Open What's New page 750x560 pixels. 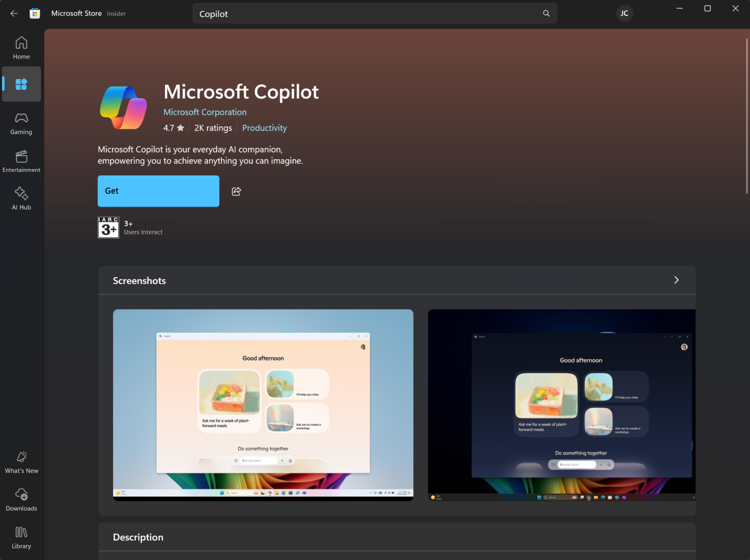[x=21, y=462]
